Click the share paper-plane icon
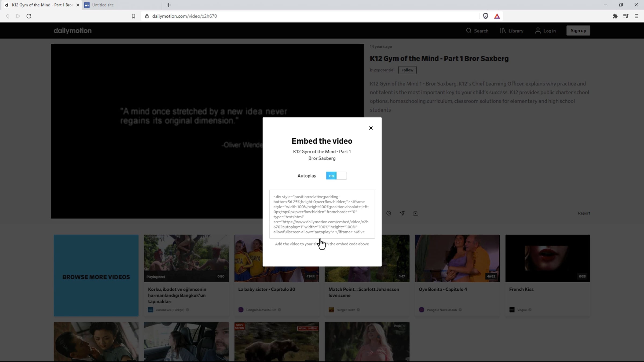 tap(402, 213)
